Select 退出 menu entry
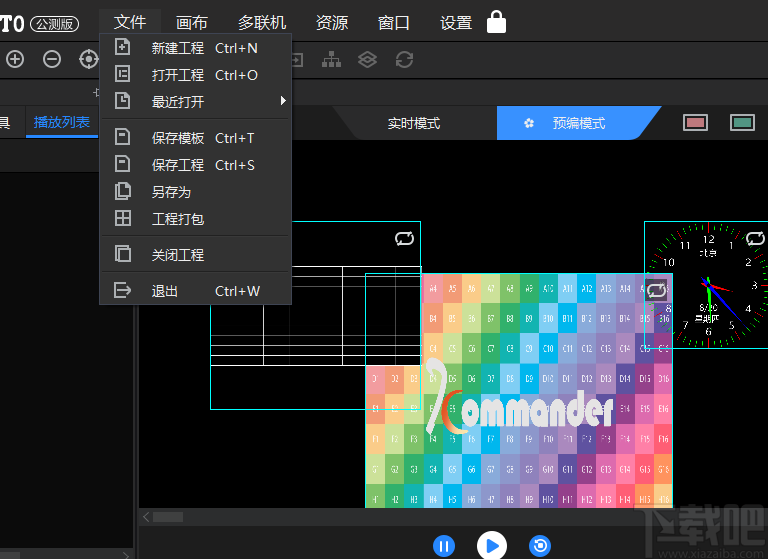768x559 pixels. 195,291
